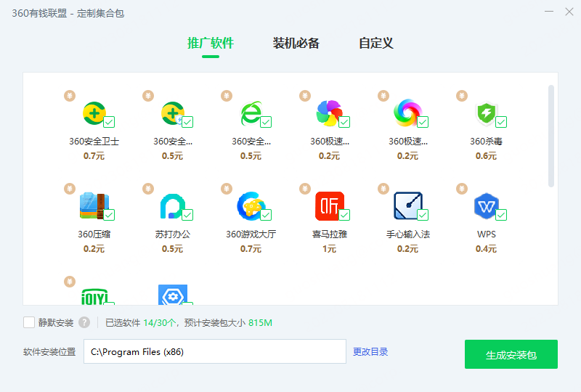The width and height of the screenshot is (581, 392).
Task: Close the 360有钱联盟 window
Action: (569, 12)
